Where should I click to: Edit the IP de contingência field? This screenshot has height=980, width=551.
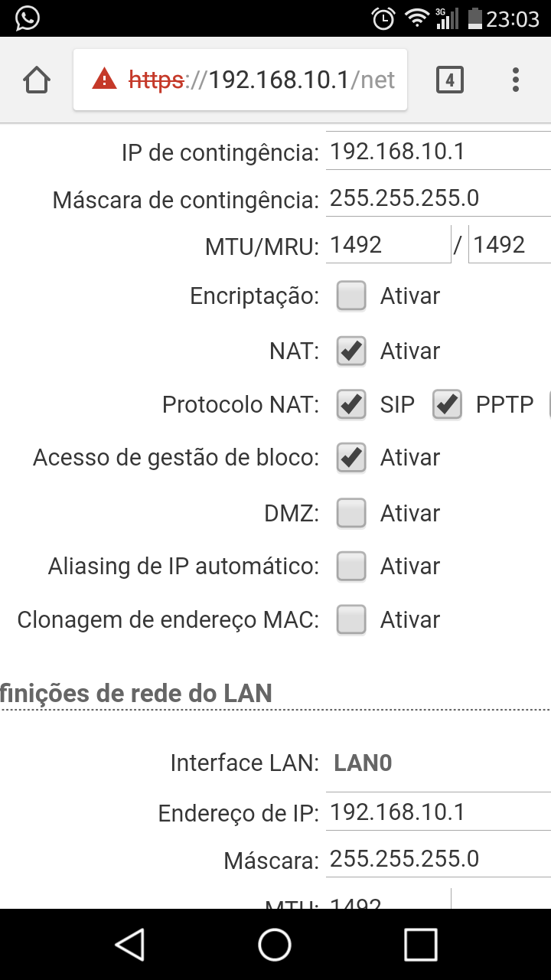click(x=438, y=152)
